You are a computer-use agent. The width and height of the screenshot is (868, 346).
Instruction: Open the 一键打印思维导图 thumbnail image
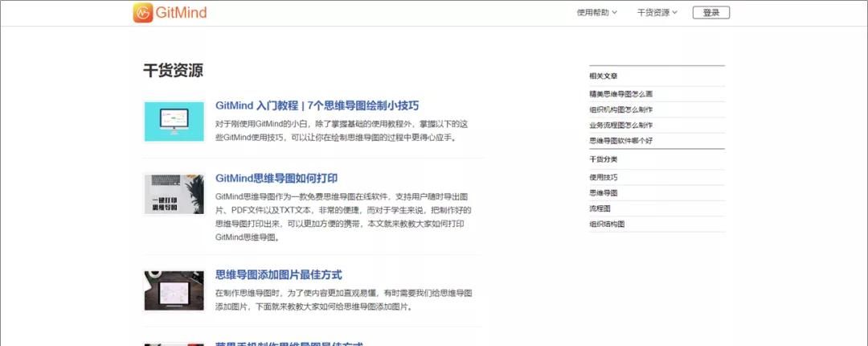174,194
